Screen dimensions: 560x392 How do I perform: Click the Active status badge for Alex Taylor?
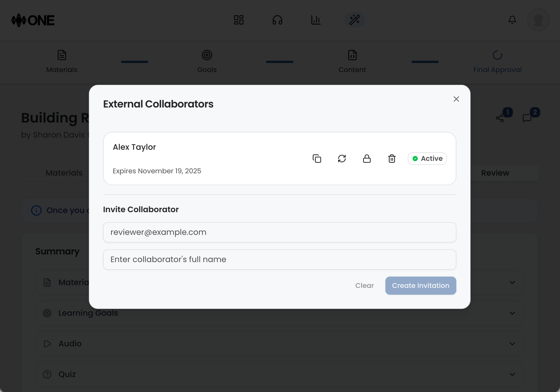[x=427, y=159]
